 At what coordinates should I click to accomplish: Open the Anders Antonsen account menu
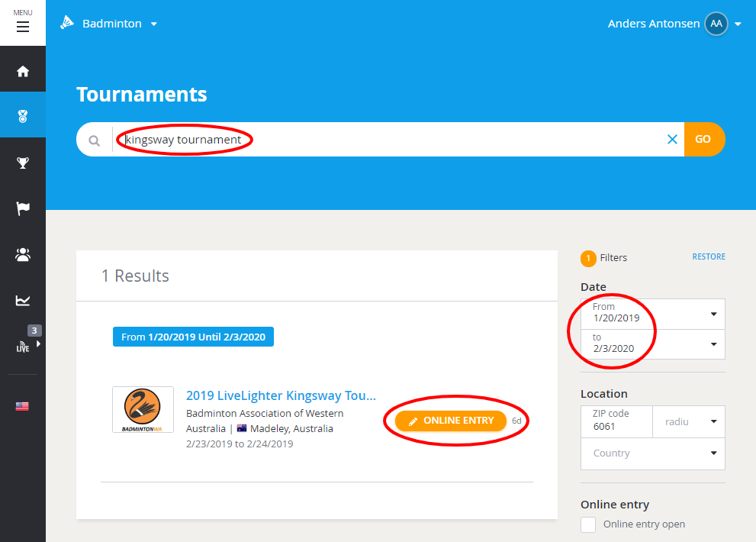coord(674,24)
